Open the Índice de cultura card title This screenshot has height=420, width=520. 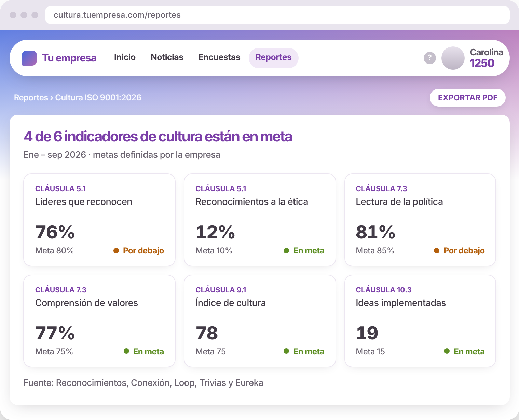tap(231, 303)
